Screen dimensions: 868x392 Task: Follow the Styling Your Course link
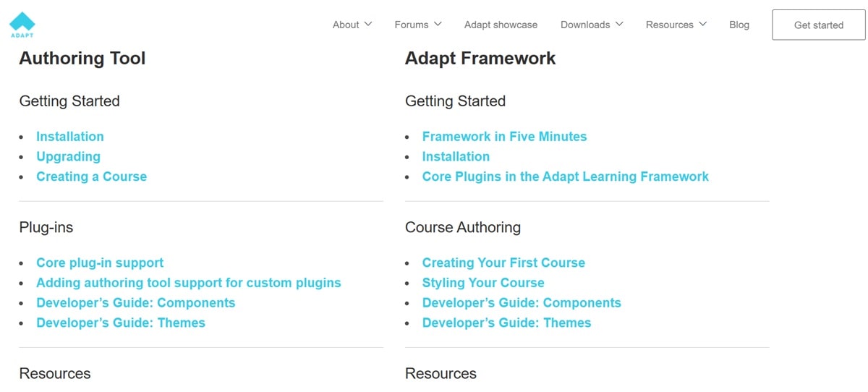click(x=483, y=283)
